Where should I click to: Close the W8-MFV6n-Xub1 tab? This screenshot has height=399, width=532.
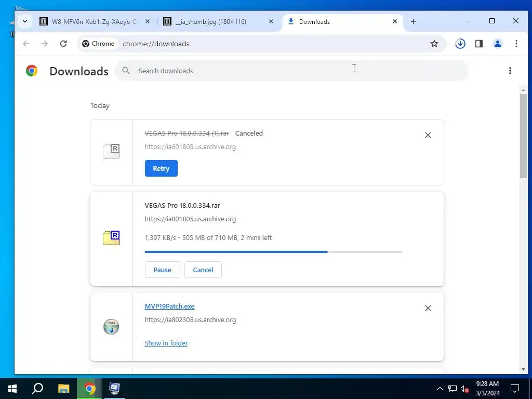pos(147,21)
